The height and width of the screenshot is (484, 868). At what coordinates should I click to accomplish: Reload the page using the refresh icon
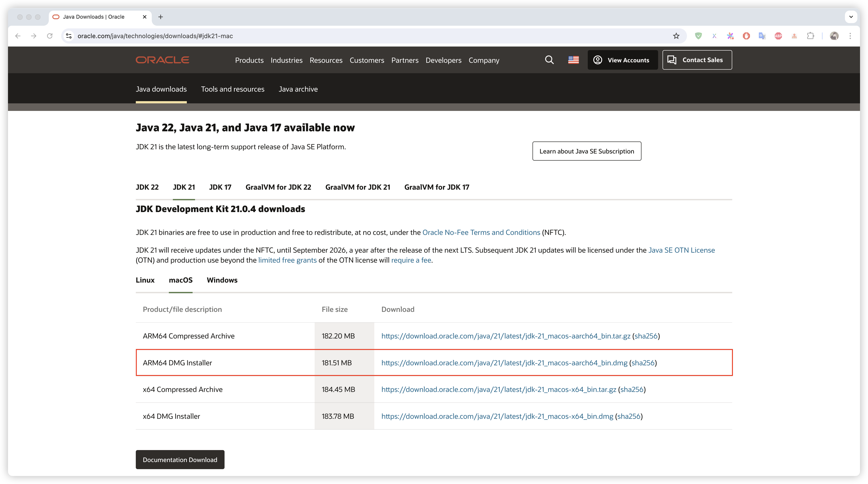point(49,36)
